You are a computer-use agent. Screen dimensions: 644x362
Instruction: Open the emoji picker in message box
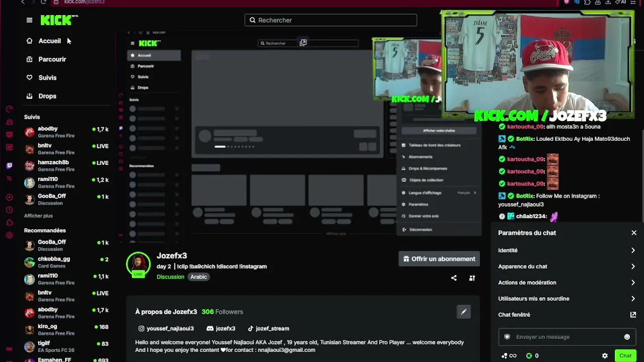pyautogui.click(x=627, y=337)
